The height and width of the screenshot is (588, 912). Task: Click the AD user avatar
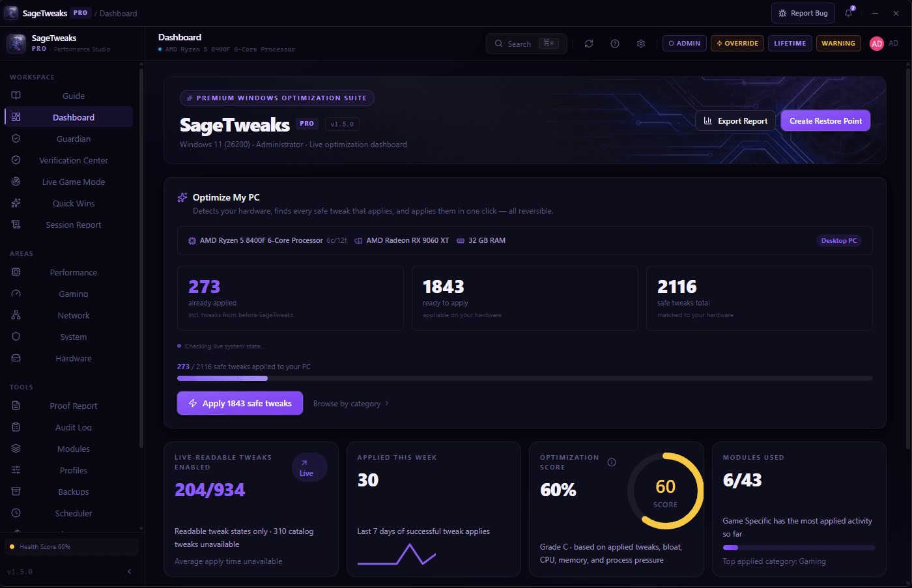(x=877, y=44)
